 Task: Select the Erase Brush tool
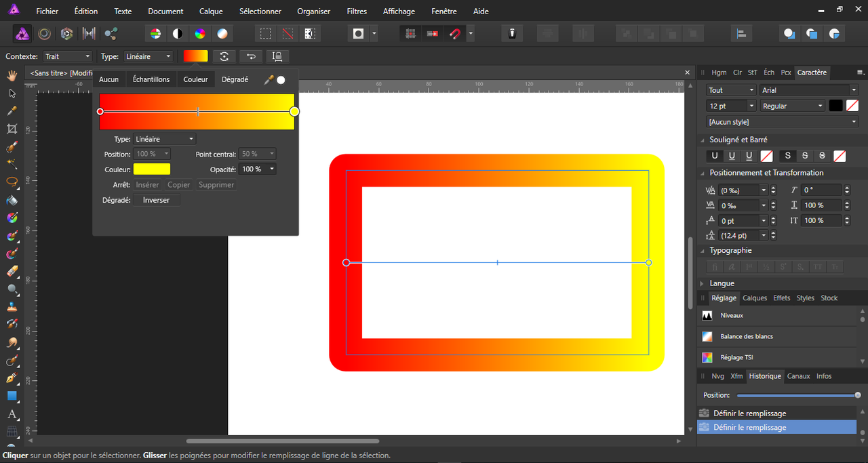(x=12, y=271)
